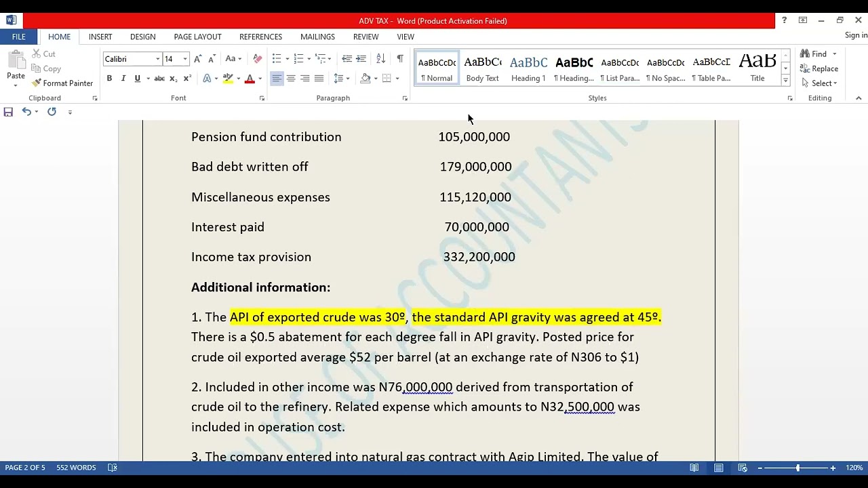Click the font color swatch

[x=250, y=79]
